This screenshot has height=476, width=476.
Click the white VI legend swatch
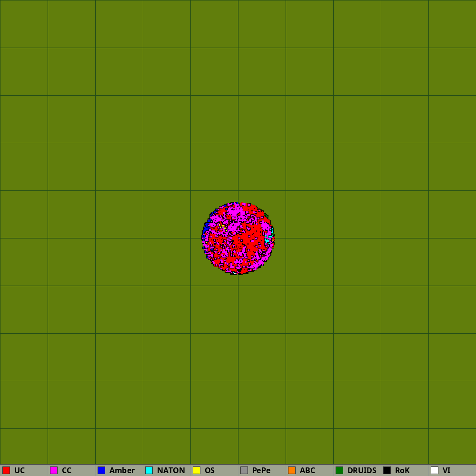pyautogui.click(x=435, y=470)
